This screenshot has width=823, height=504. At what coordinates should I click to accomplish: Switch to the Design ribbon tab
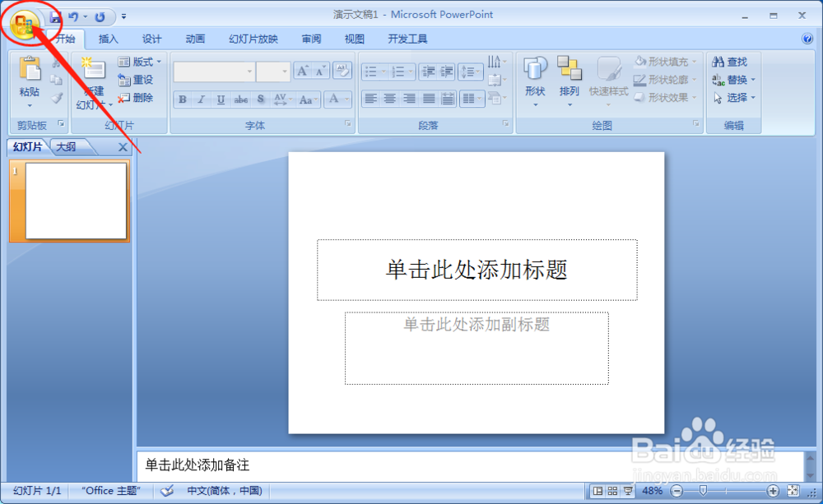(x=151, y=39)
